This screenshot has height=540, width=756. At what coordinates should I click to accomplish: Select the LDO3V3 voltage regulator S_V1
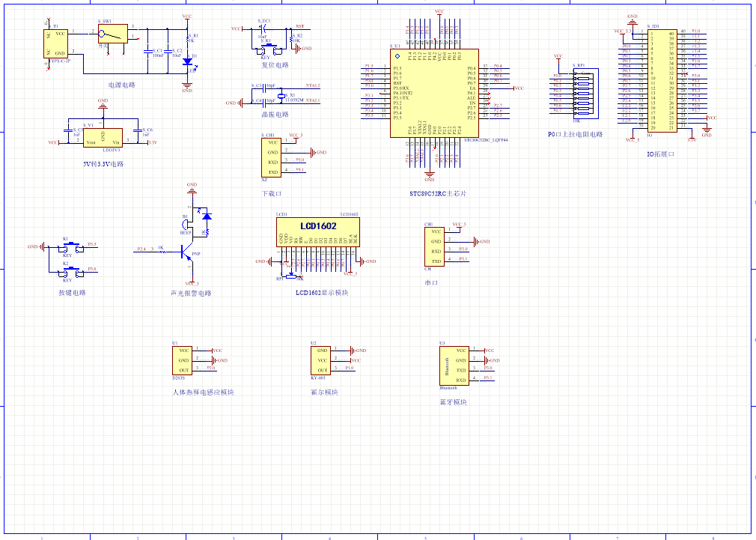pos(103,137)
